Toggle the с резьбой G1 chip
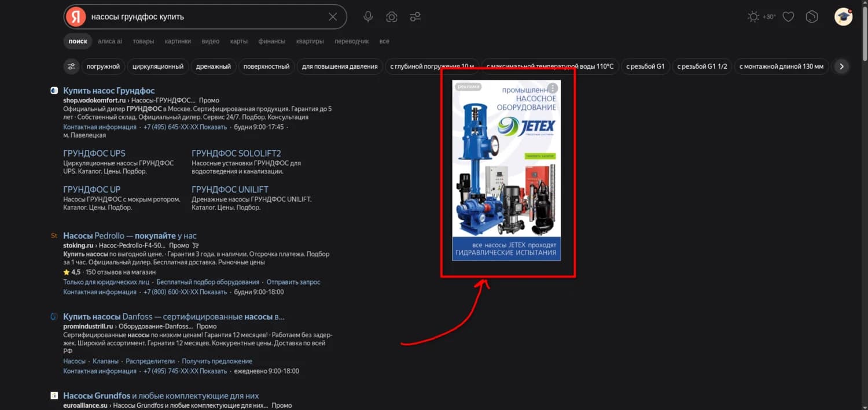Viewport: 868px width, 410px height. [x=645, y=67]
